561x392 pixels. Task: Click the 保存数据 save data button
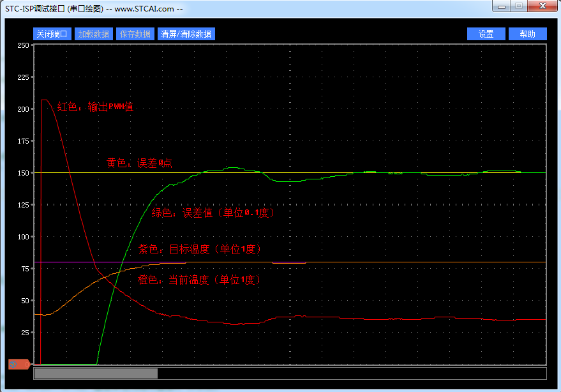click(x=135, y=34)
